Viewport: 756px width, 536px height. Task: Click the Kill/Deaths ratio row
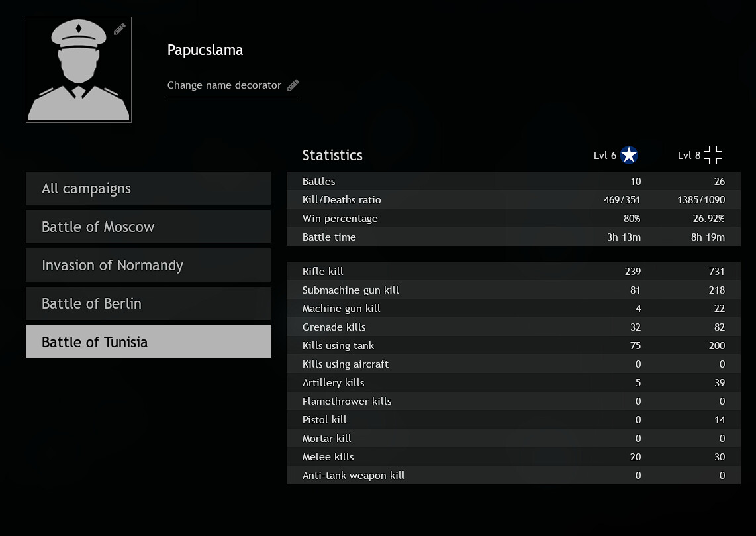[514, 199]
